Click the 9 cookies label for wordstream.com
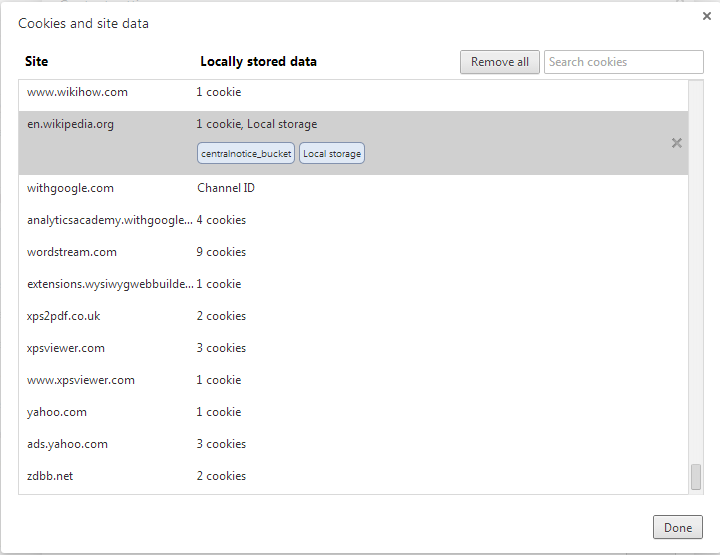This screenshot has width=720, height=555. [x=221, y=252]
